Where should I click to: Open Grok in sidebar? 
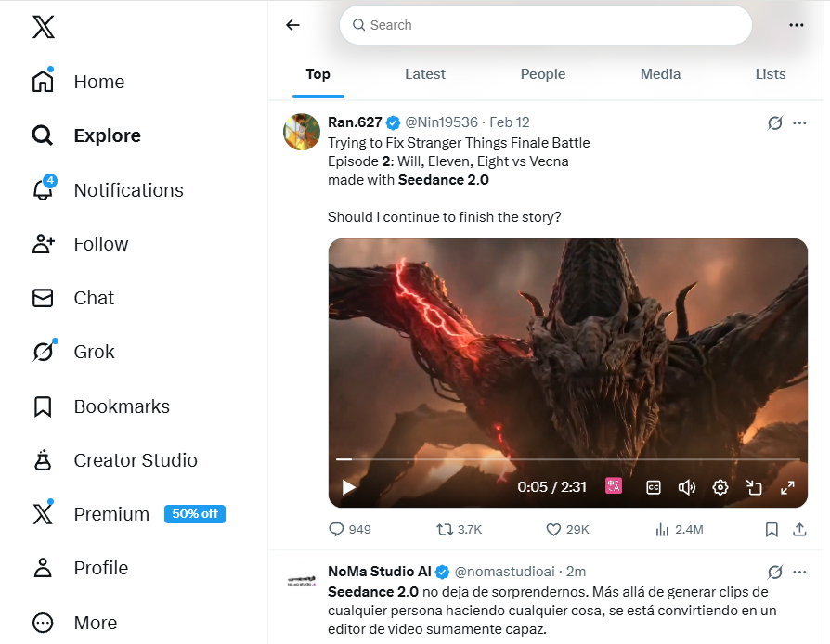pos(73,352)
